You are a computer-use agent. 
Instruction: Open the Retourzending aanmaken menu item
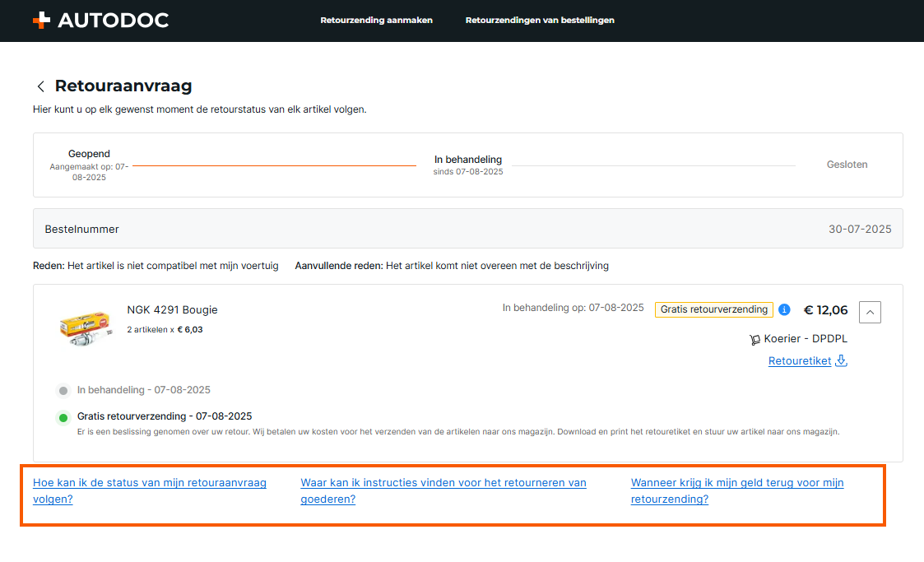point(376,21)
